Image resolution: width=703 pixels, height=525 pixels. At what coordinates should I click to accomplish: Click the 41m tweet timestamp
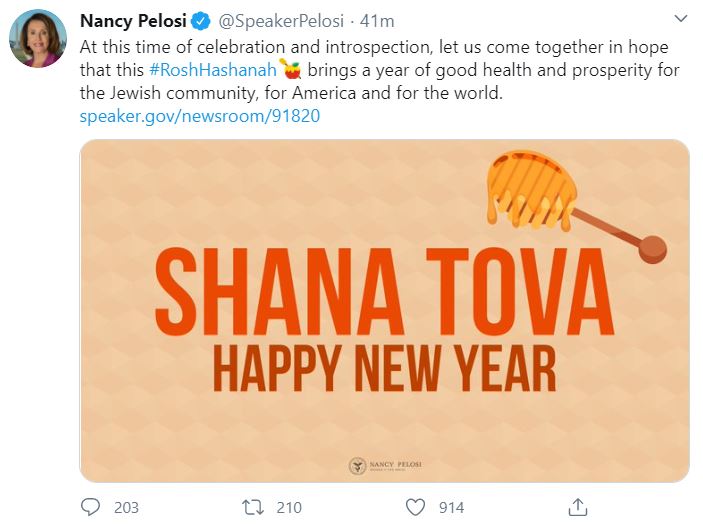377,21
